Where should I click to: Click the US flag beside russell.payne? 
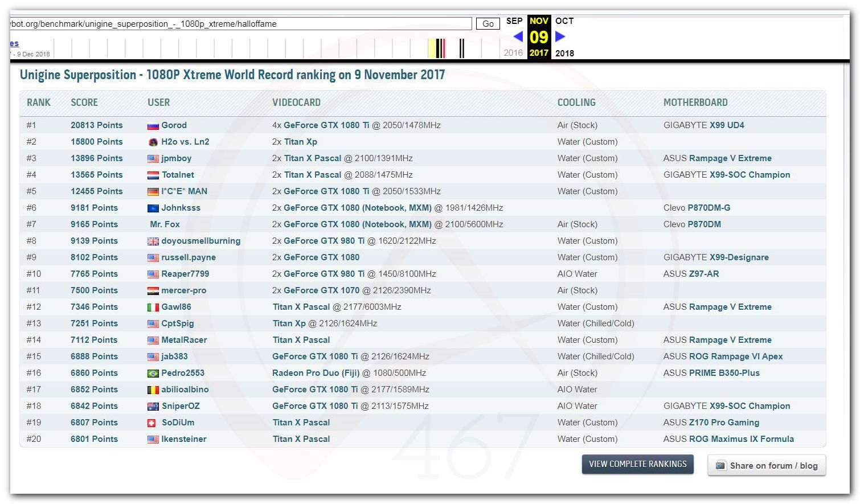pyautogui.click(x=153, y=258)
